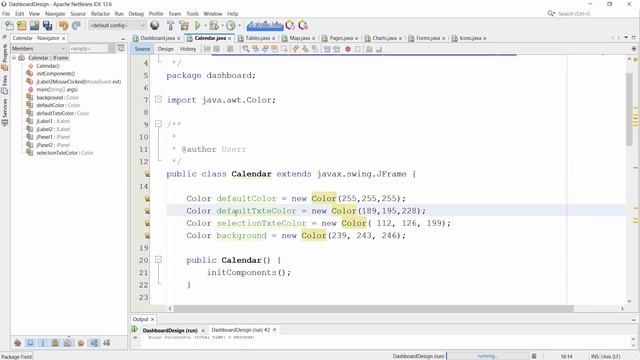Switch to the Dashboard.java tab
This screenshot has height=360, width=640.
click(157, 38)
